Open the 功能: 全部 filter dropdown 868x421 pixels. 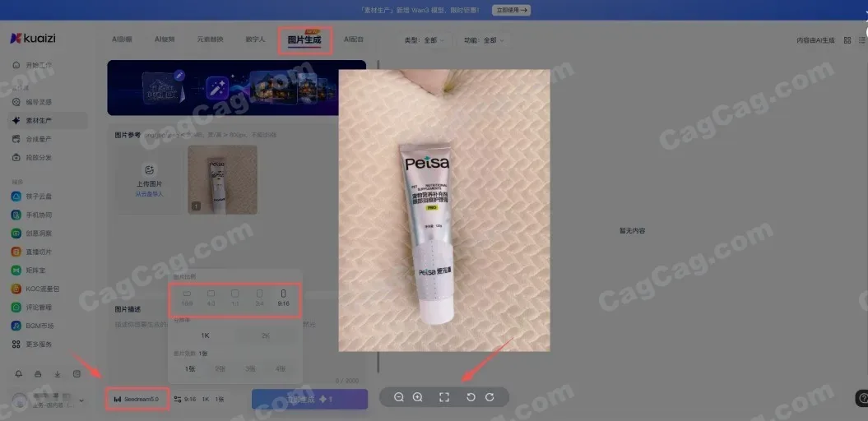click(485, 40)
